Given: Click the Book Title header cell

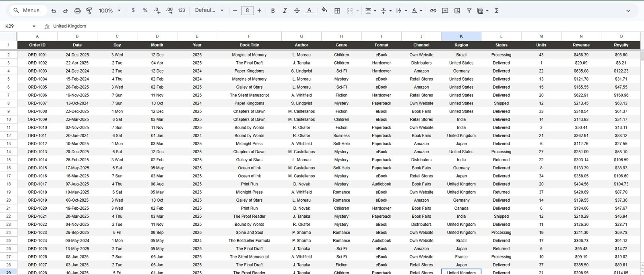Looking at the screenshot, I should click(x=249, y=45).
